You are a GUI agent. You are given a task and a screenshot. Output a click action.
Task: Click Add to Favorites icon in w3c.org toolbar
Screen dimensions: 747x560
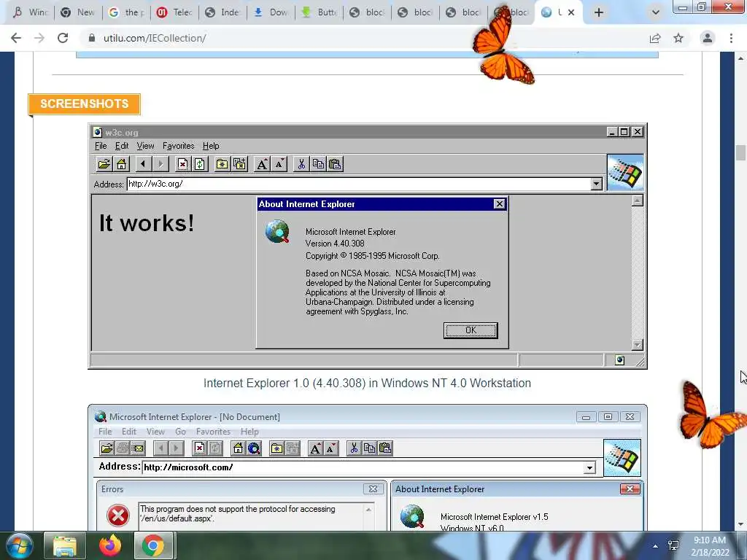tap(239, 164)
